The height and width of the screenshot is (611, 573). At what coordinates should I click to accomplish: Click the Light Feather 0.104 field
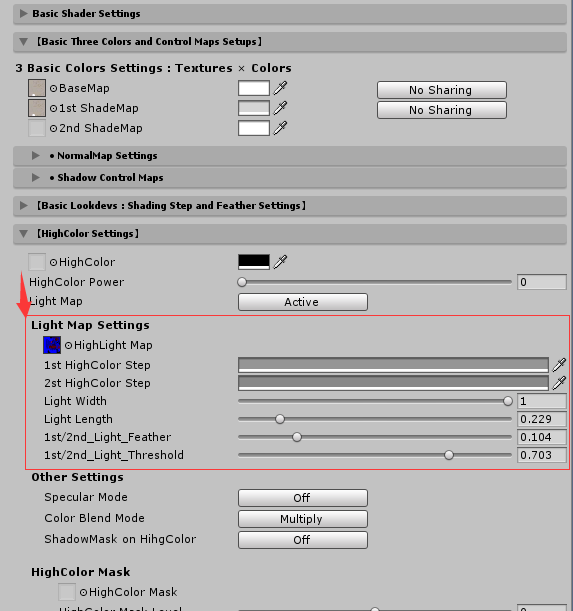pyautogui.click(x=542, y=437)
